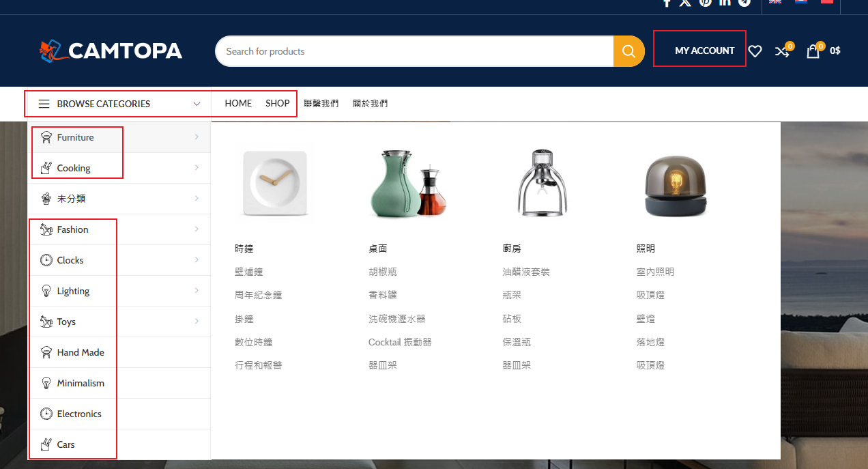Open the white clock thumbnail
This screenshot has height=469, width=868.
274,183
